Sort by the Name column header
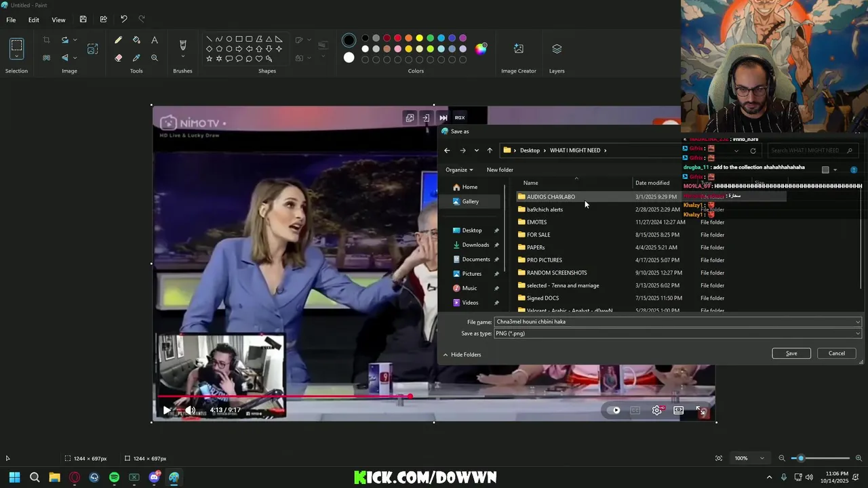 pyautogui.click(x=530, y=183)
